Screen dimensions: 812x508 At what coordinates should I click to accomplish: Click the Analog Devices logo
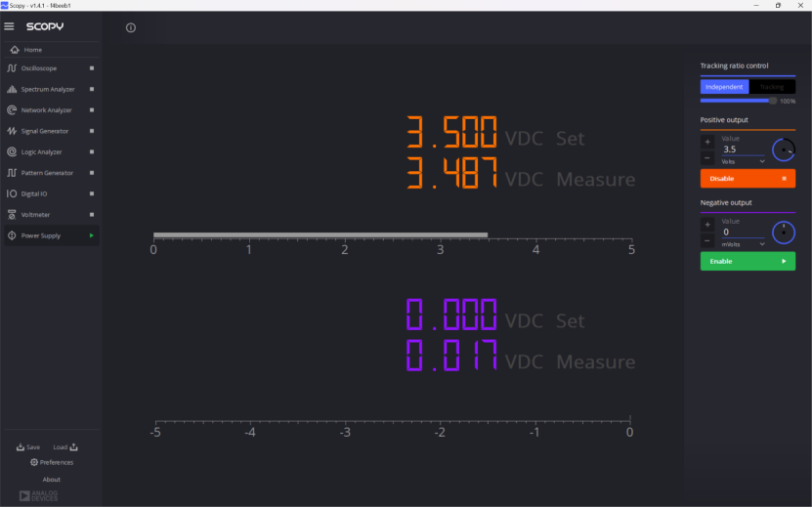pyautogui.click(x=38, y=496)
